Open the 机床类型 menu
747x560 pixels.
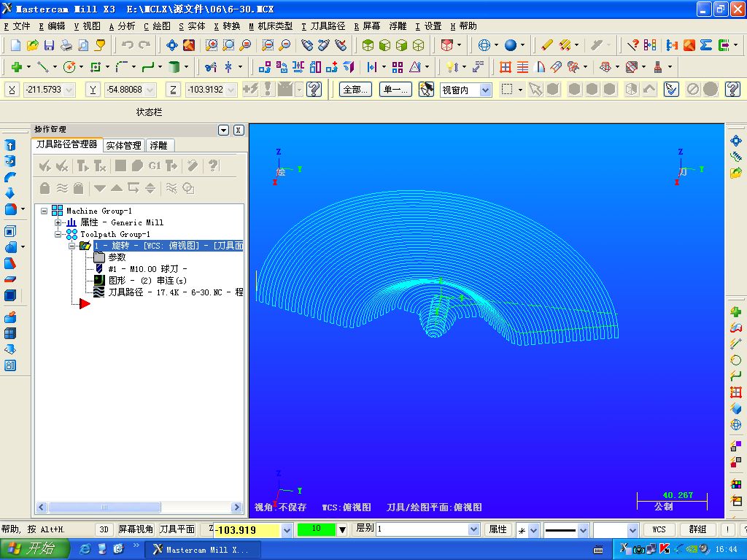click(271, 26)
